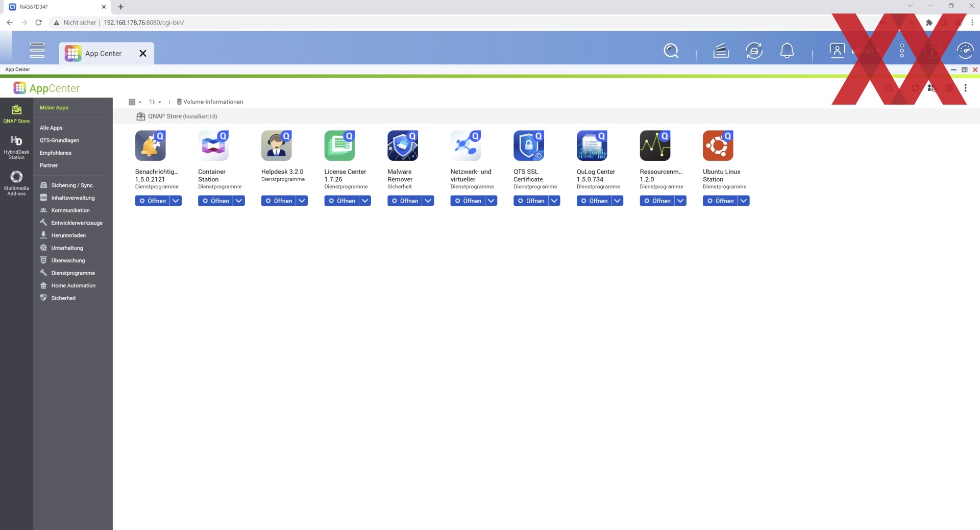Select Alle Apps in the sidebar
980x530 pixels.
tap(51, 128)
